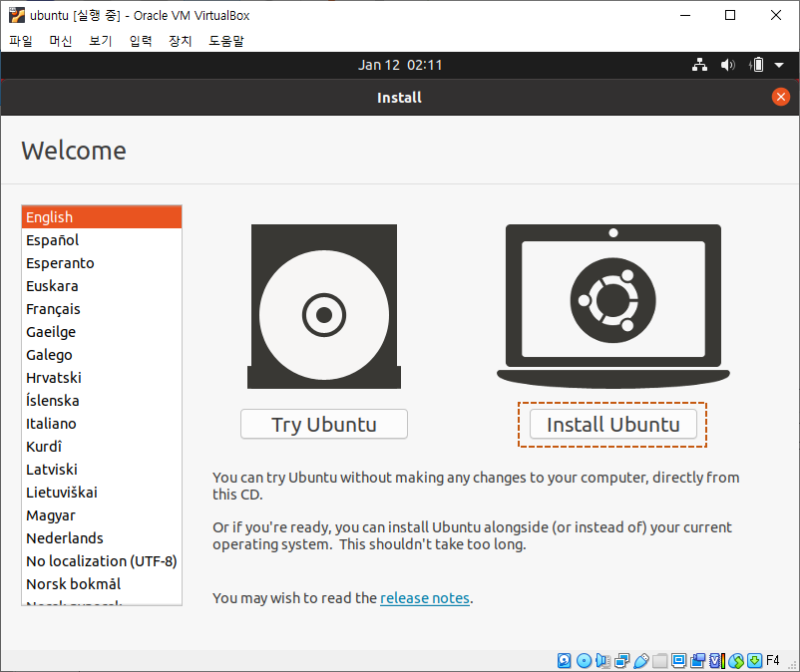Click the VirtualBox app icon in title bar
This screenshot has height=672, width=800.
point(16,15)
